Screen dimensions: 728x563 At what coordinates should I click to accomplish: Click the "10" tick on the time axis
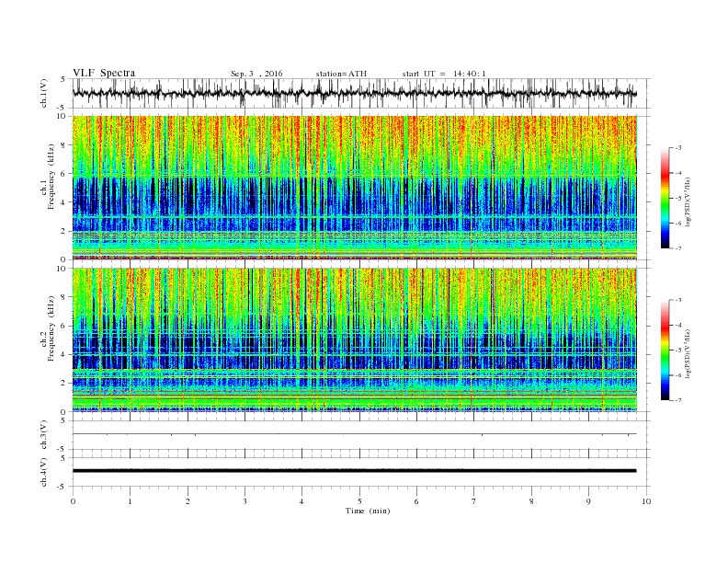[x=646, y=501]
